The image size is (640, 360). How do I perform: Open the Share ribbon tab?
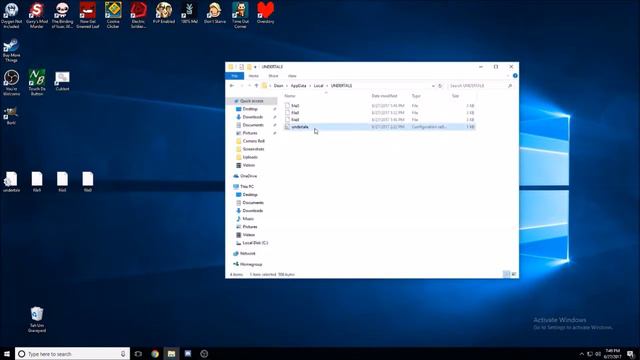click(273, 76)
